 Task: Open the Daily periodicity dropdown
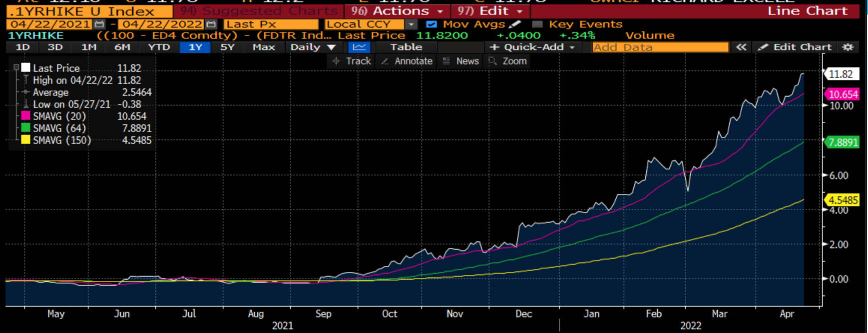tap(313, 47)
